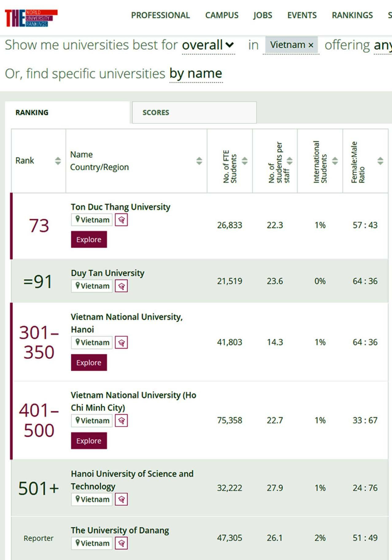392x560 pixels.
Task: Click graduation cap icon for Vietnam National University, Hanoi
Action: [121, 343]
